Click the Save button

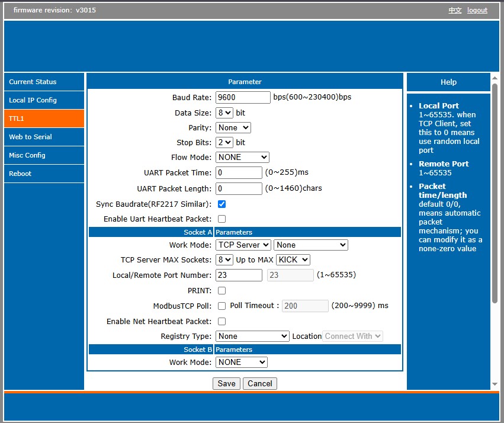point(226,383)
